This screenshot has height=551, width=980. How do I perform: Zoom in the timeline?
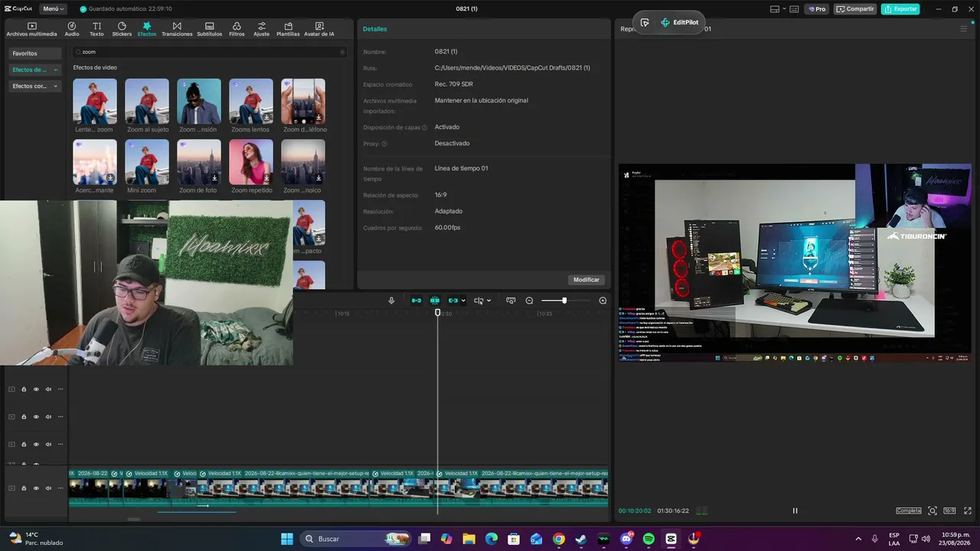pyautogui.click(x=603, y=301)
